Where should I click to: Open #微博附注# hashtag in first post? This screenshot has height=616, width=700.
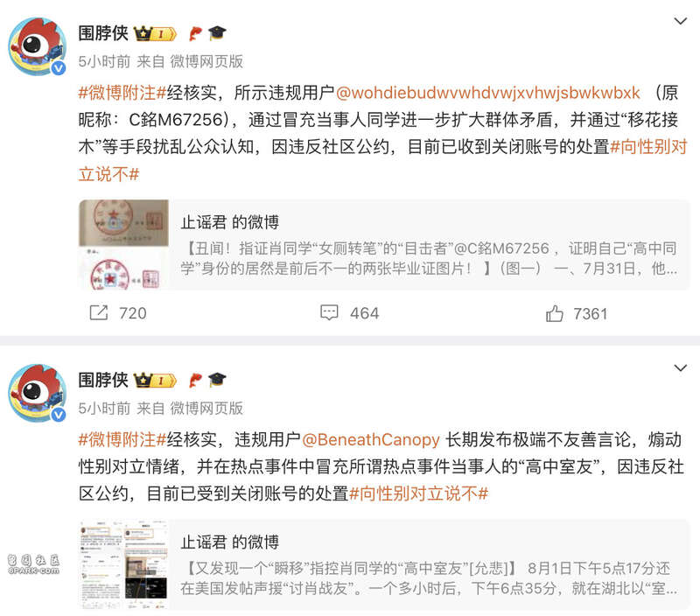[x=122, y=93]
